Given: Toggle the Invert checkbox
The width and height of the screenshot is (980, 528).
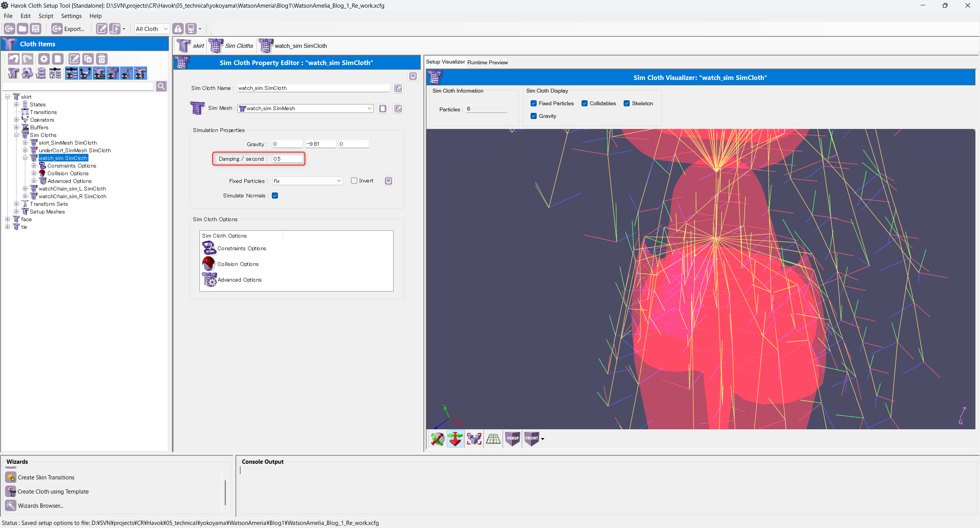Looking at the screenshot, I should click(x=354, y=181).
